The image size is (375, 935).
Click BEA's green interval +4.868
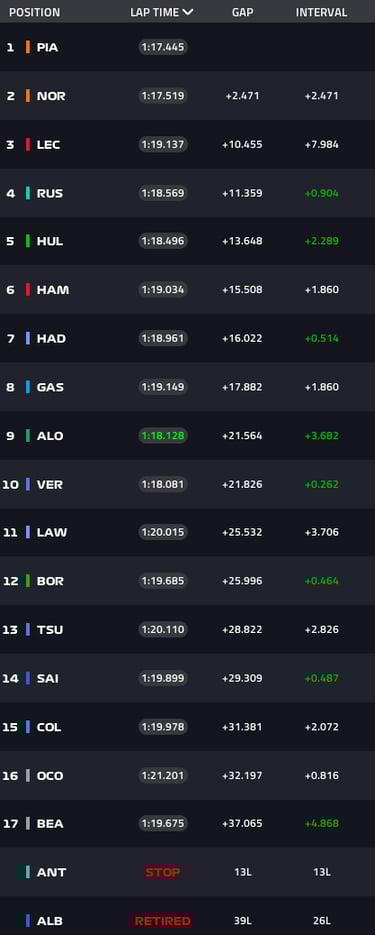point(321,823)
